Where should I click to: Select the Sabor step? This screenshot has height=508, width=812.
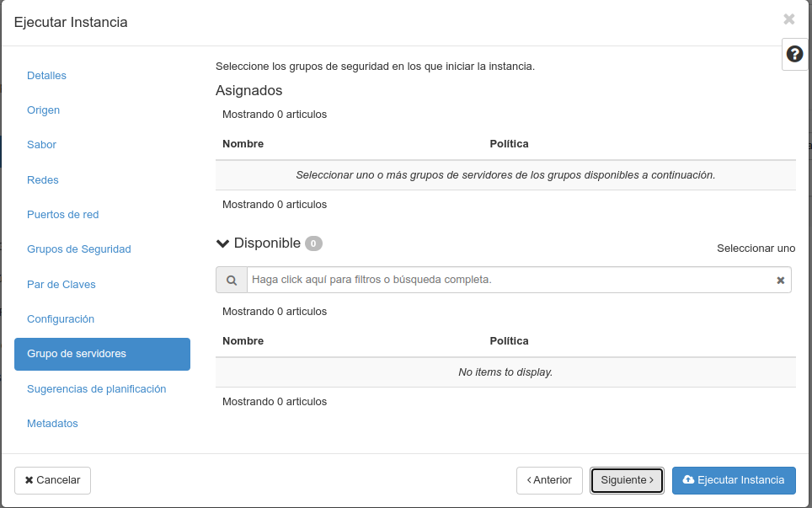pyautogui.click(x=41, y=144)
